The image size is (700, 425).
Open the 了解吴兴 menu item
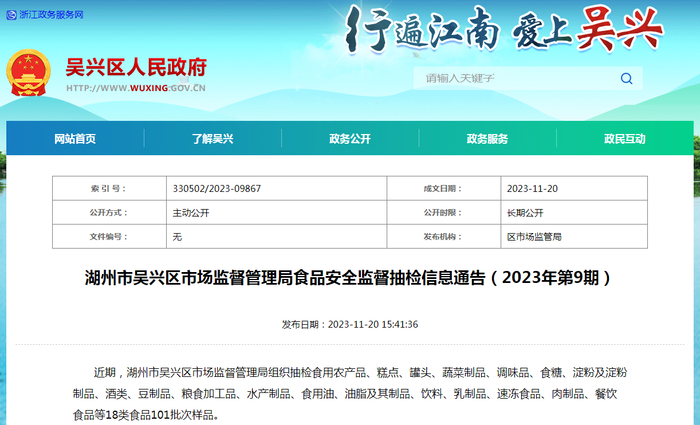[x=212, y=139]
